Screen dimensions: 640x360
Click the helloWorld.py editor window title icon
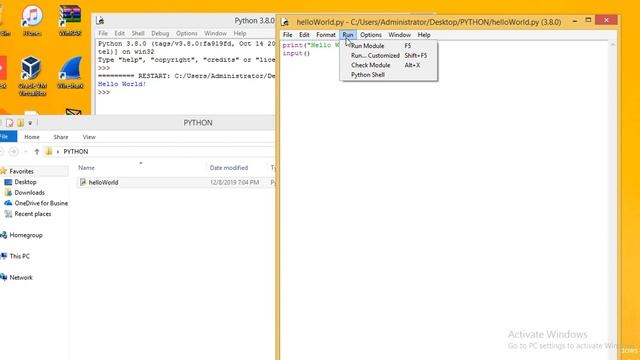tap(285, 22)
